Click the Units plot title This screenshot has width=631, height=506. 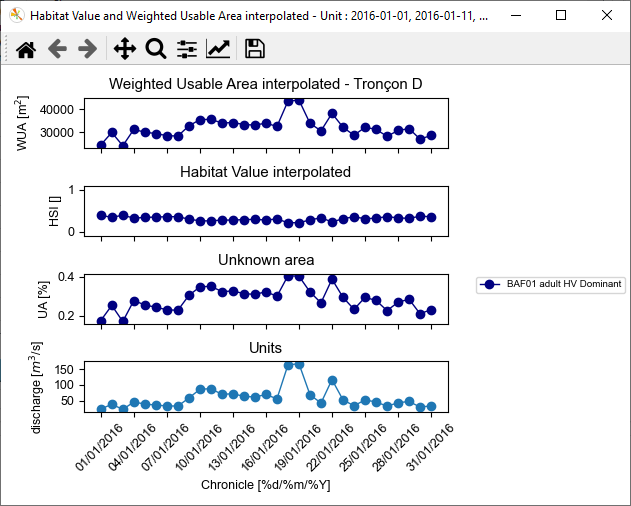(x=265, y=348)
